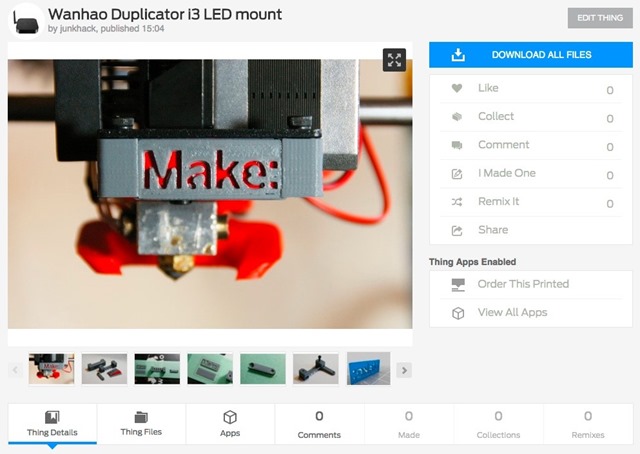This screenshot has height=454, width=640.
Task: Click the Thing Apps Enabled heading
Action: click(x=472, y=262)
